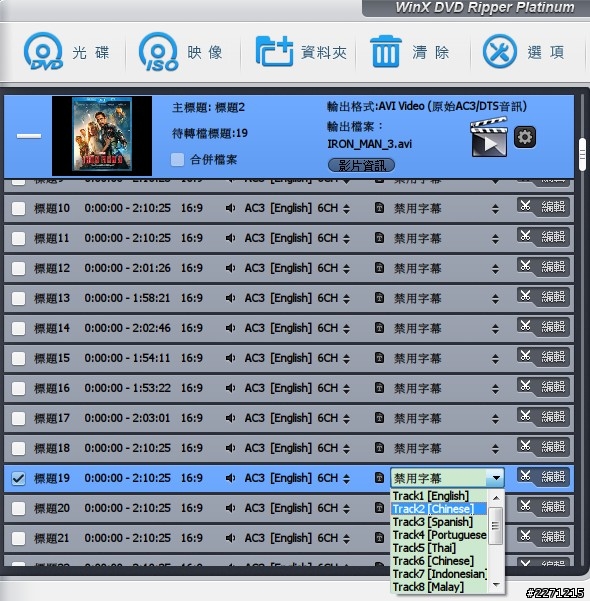Screen dimensions: 590x601
Task: Click speaker audio icon on 標題19
Action: point(230,478)
